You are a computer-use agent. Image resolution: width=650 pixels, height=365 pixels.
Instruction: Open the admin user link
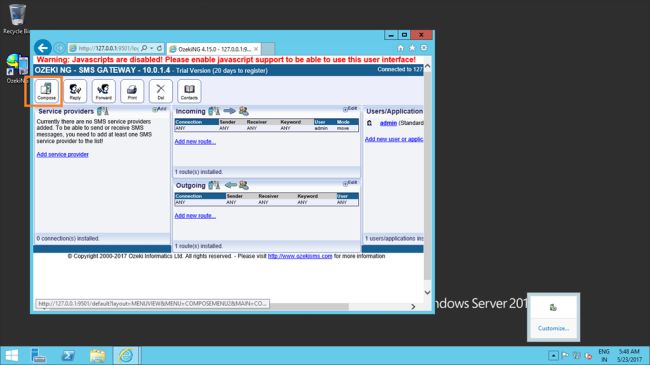pos(388,123)
